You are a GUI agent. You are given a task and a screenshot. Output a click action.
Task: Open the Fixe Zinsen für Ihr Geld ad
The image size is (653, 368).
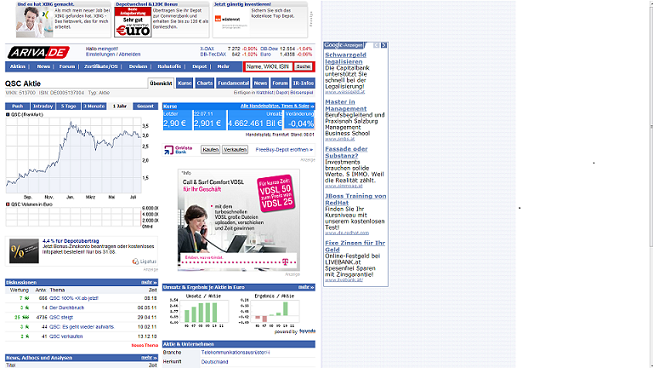click(x=355, y=246)
